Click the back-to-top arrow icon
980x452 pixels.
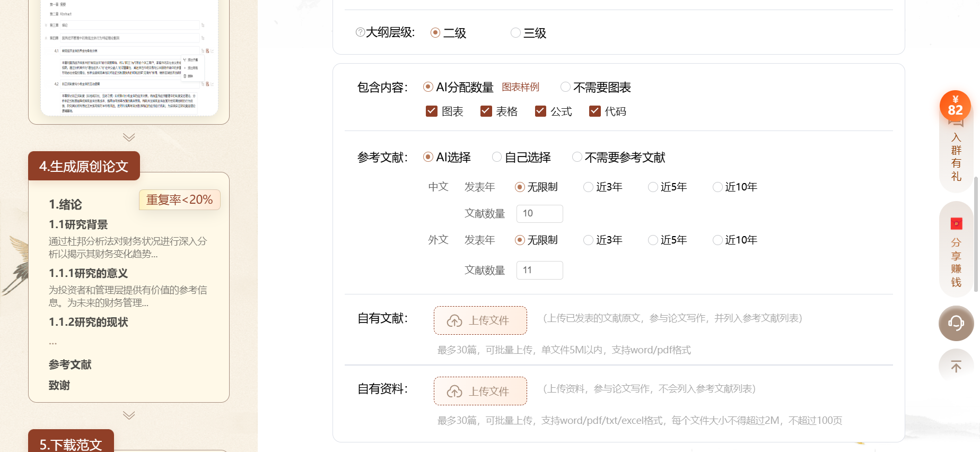pyautogui.click(x=956, y=366)
